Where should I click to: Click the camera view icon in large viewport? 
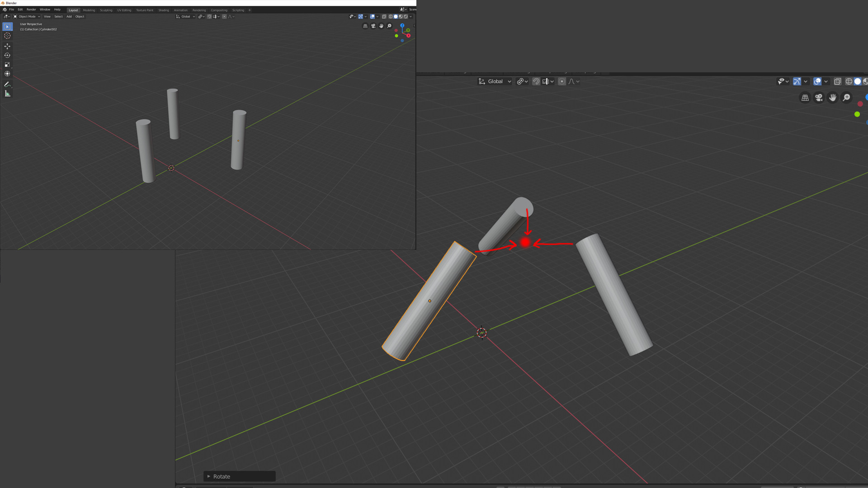(x=819, y=98)
